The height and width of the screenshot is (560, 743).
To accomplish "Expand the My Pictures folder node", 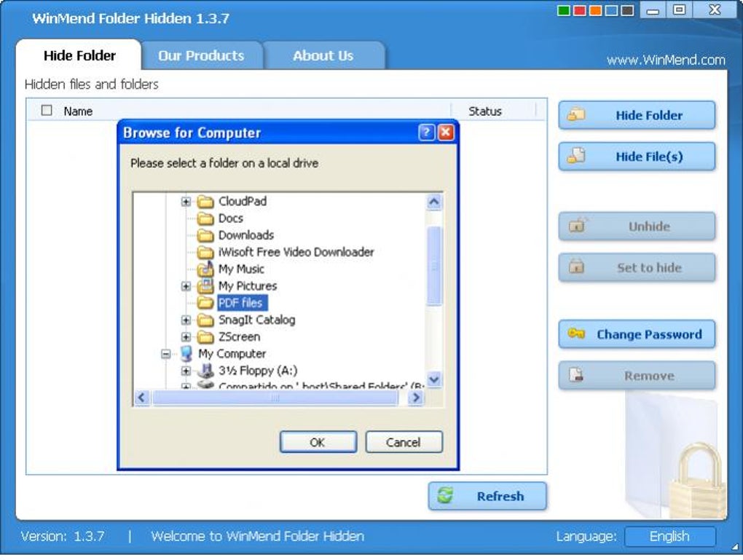I will [x=186, y=286].
